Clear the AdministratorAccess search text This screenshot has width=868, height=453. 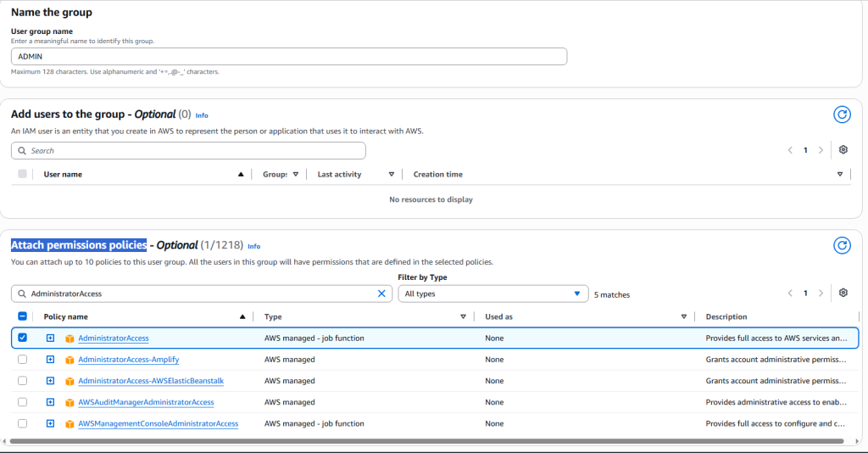pos(381,294)
